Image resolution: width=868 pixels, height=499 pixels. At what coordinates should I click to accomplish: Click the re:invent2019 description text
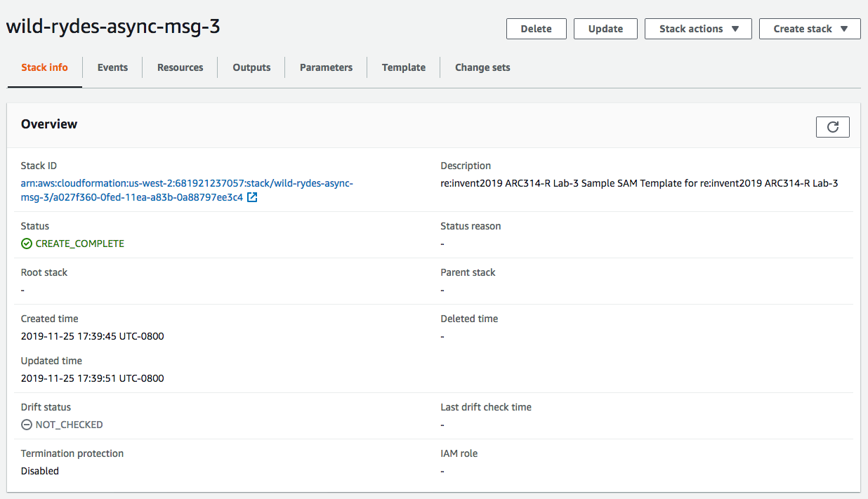(x=639, y=183)
